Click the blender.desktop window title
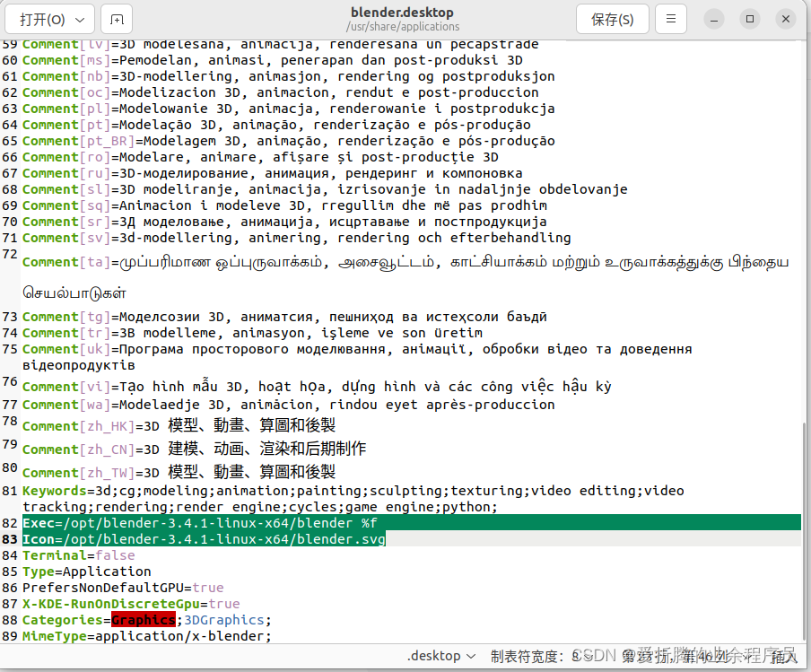This screenshot has width=811, height=672. click(x=403, y=13)
